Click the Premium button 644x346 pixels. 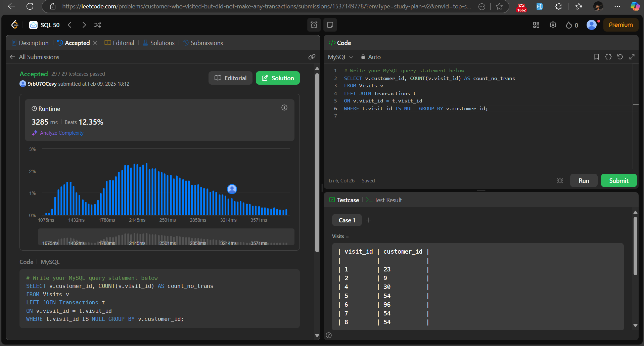pyautogui.click(x=621, y=25)
